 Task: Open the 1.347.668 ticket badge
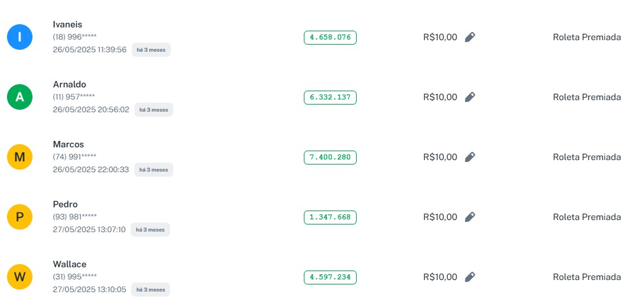tap(330, 218)
